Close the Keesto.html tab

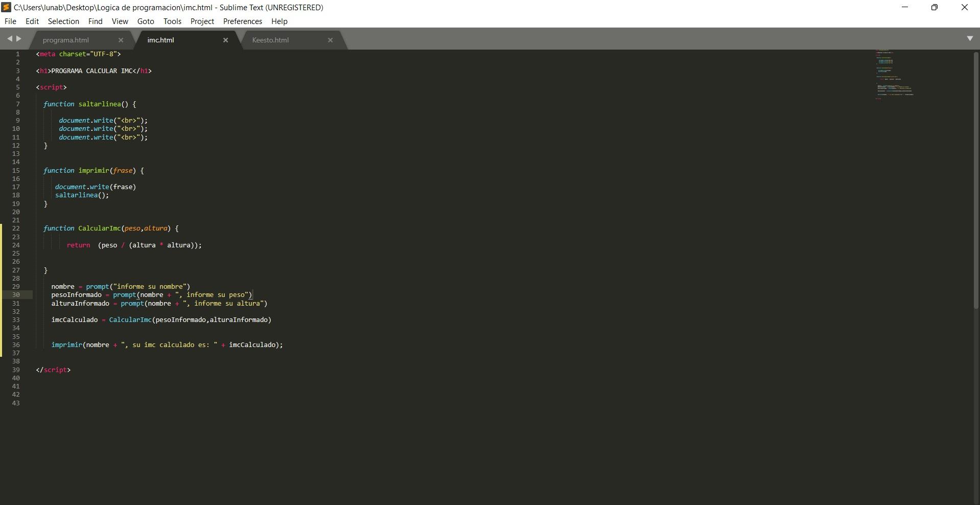point(330,40)
